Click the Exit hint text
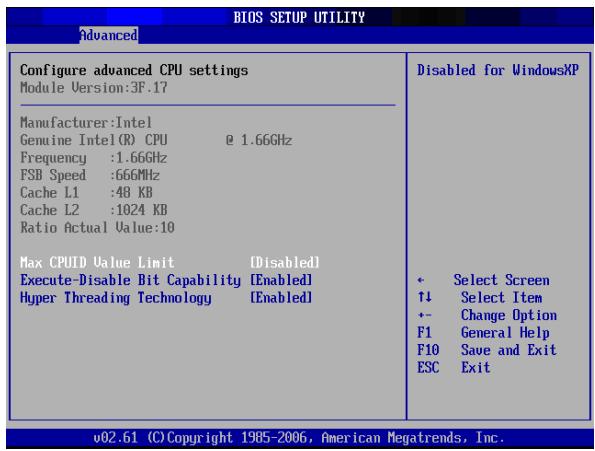595x451 pixels. [x=475, y=368]
